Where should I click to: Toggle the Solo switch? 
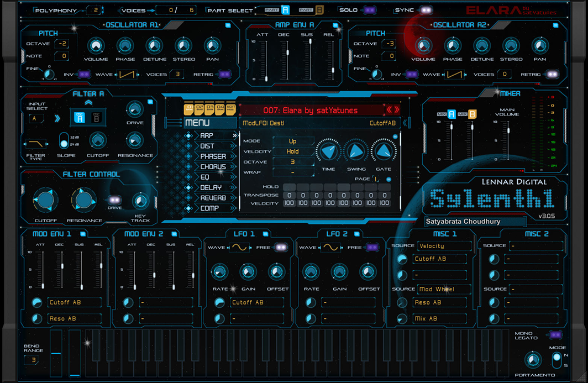pyautogui.click(x=370, y=10)
